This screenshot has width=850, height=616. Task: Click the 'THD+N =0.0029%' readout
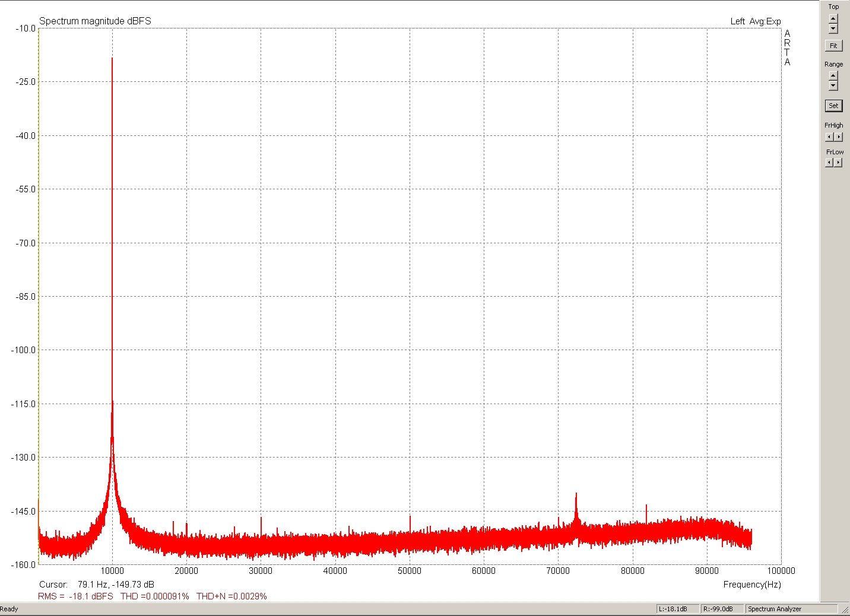click(232, 596)
